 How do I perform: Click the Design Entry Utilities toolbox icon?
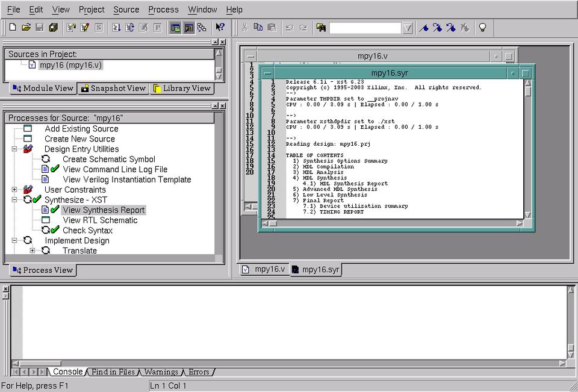[x=28, y=149]
